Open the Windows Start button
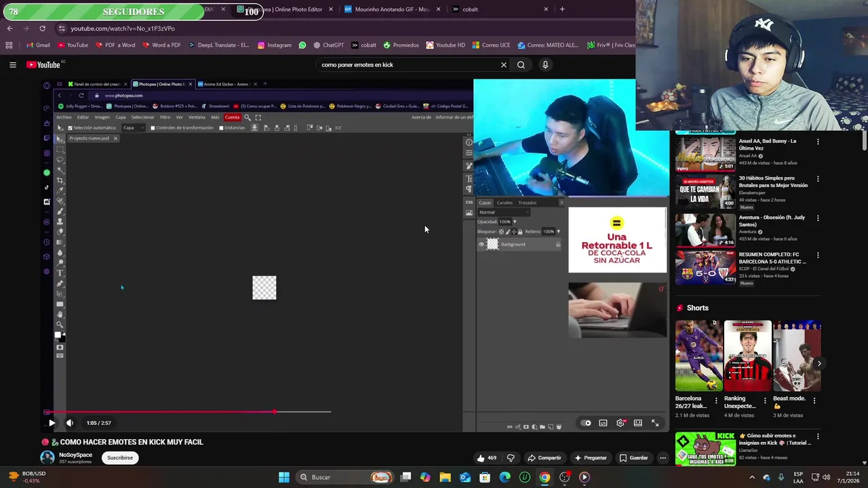This screenshot has width=868, height=488. tap(284, 477)
